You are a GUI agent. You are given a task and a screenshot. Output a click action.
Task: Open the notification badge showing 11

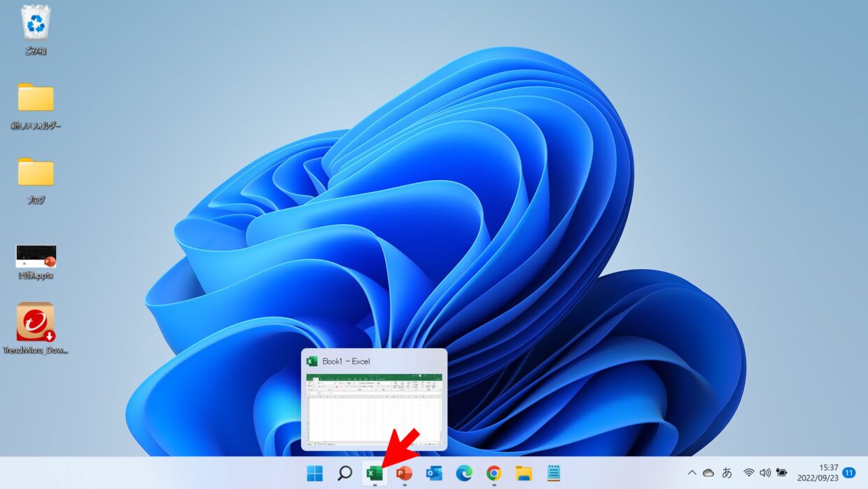(849, 473)
